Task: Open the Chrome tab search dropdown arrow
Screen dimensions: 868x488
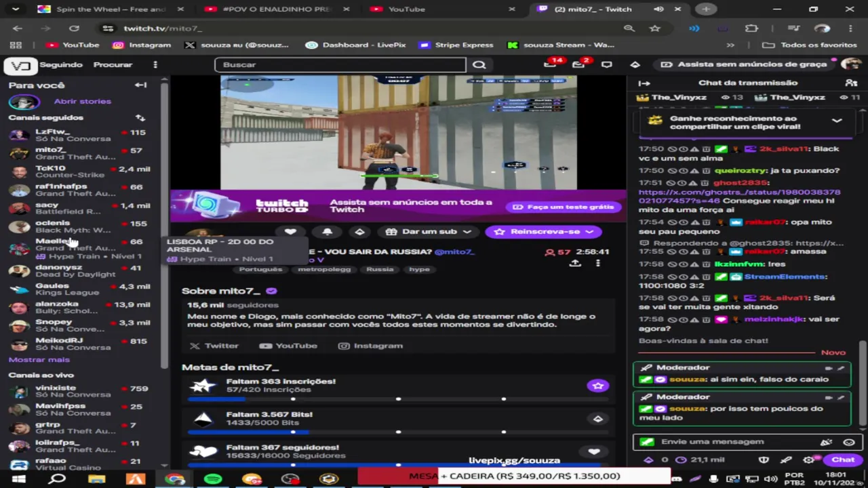Action: (15, 9)
